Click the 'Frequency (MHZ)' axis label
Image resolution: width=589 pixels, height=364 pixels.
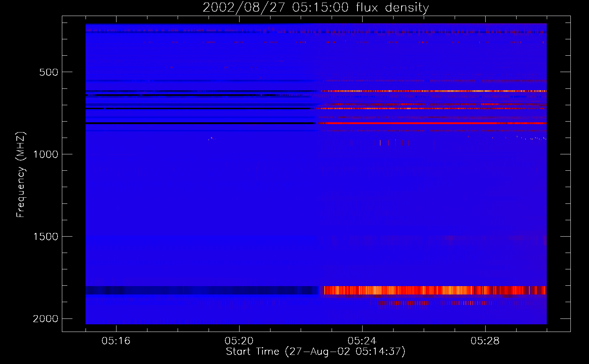[21, 175]
